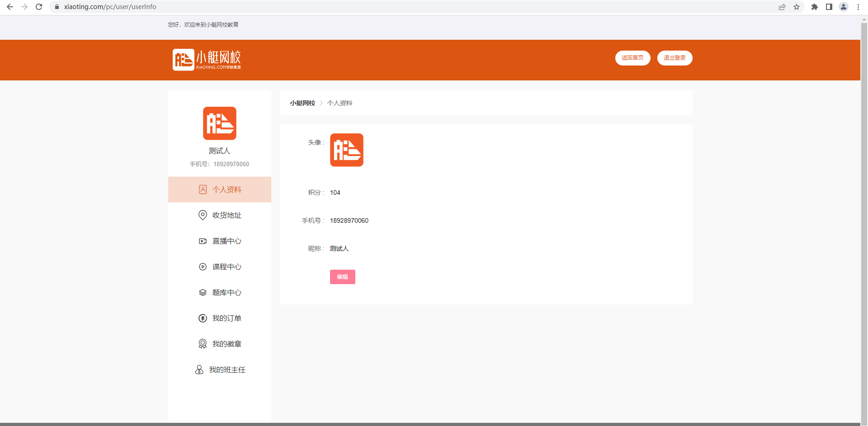The width and height of the screenshot is (868, 426).
Task: Open 直播中心 in the sidebar menu
Action: (x=220, y=241)
